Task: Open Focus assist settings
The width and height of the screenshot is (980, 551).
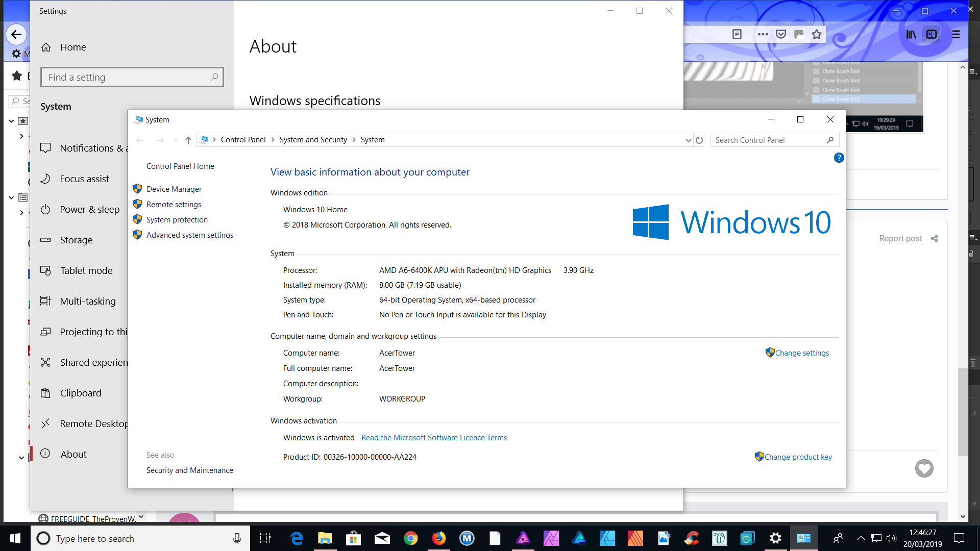Action: (84, 179)
